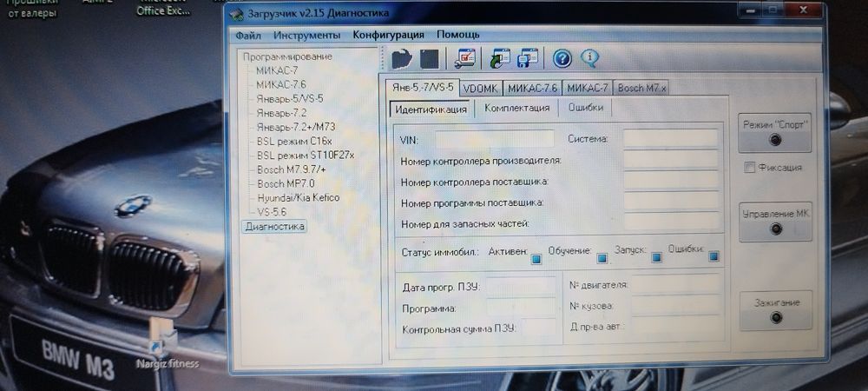This screenshot has width=868, height=391.
Task: Click the № двигателя field
Action: pos(675,284)
